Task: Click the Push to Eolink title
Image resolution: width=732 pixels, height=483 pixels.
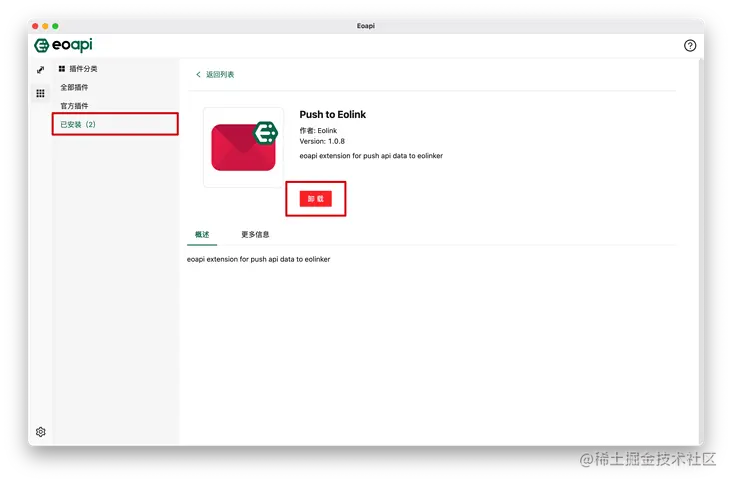Action: pyautogui.click(x=333, y=114)
